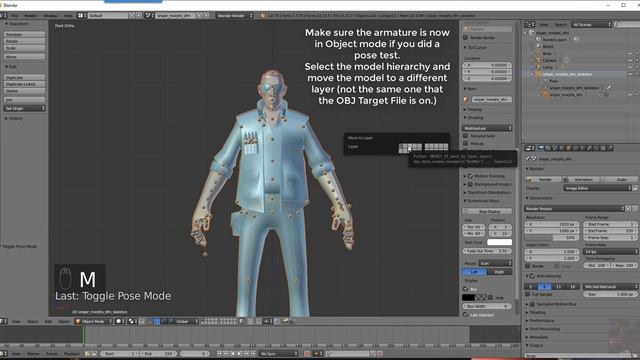Open the All Scenes outliner dropdown
The width and height of the screenshot is (640, 360).
tap(591, 25)
